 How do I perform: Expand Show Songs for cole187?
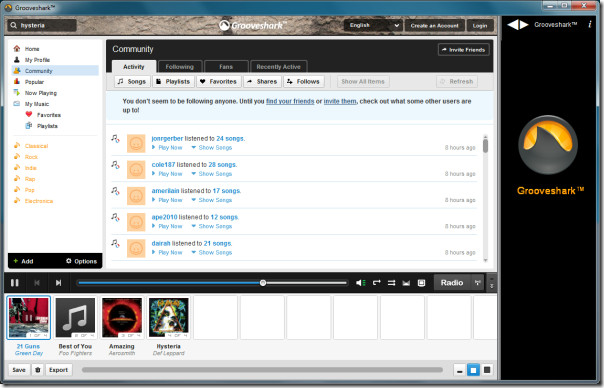(x=212, y=174)
